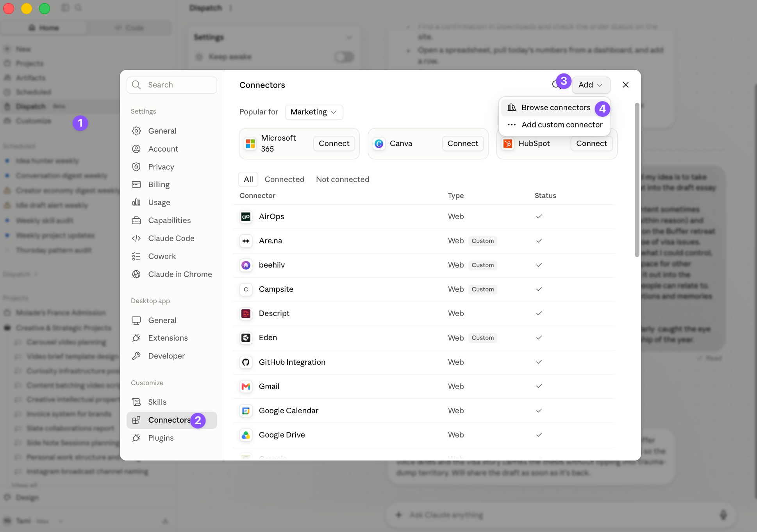Screen dimensions: 757x532
Task: Click the plus attach icon in chat input
Action: click(x=398, y=515)
